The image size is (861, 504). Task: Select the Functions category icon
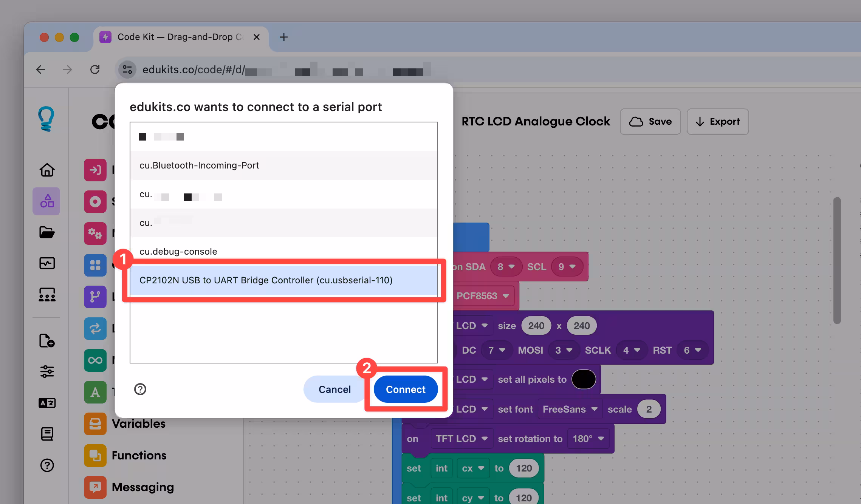coord(95,455)
